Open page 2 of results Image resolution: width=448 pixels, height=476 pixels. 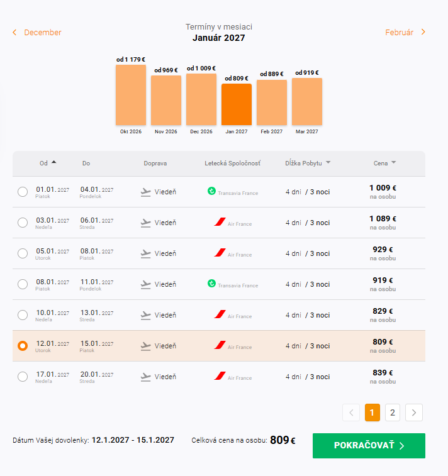[393, 412]
